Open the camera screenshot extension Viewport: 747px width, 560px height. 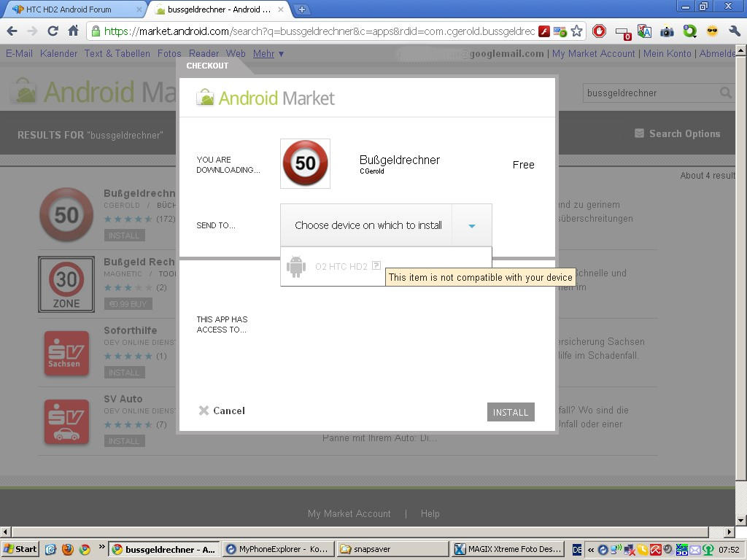[x=667, y=32]
